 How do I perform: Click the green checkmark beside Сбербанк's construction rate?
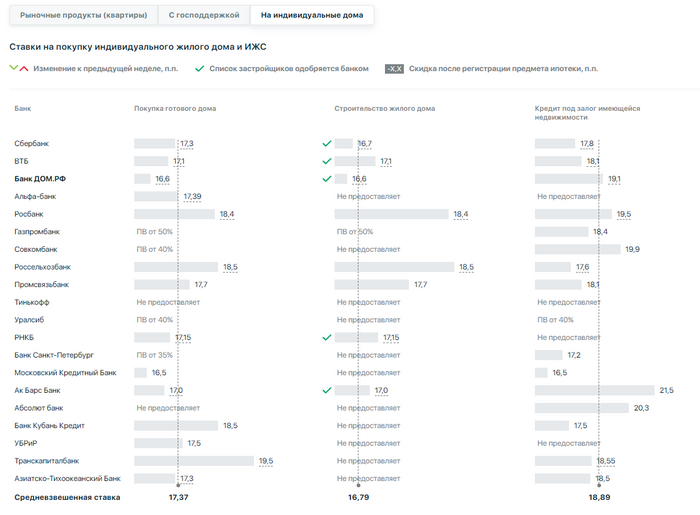pos(326,144)
